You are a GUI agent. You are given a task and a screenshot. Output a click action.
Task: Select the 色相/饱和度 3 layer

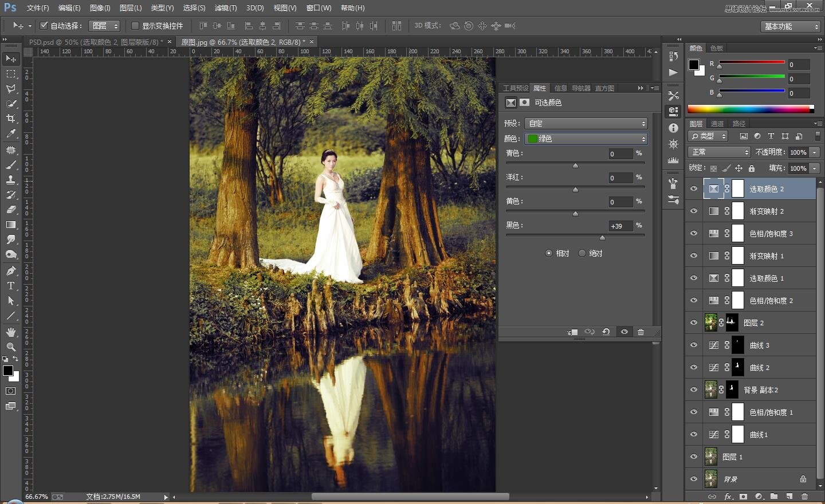coord(771,234)
